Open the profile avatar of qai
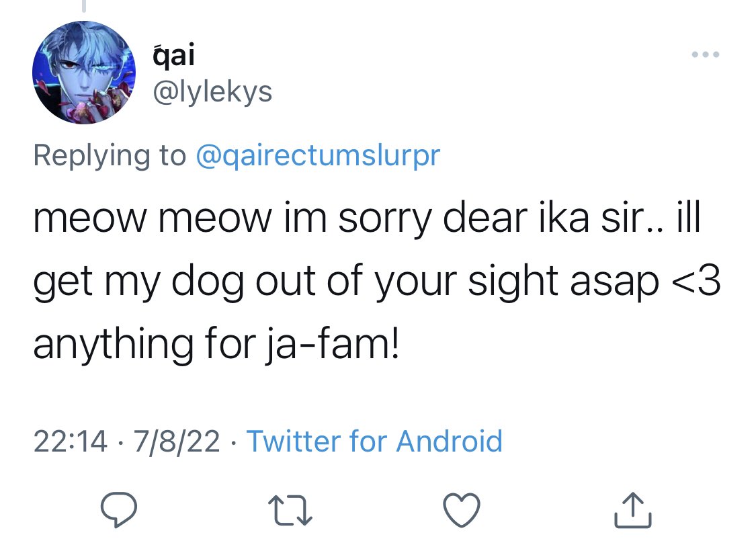This screenshot has width=756, height=545. point(84,73)
